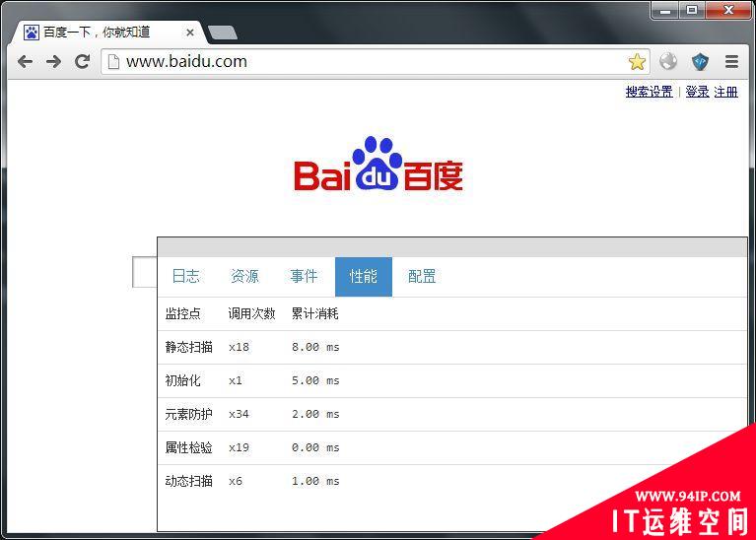Select the 属性检验 row label

click(x=188, y=447)
